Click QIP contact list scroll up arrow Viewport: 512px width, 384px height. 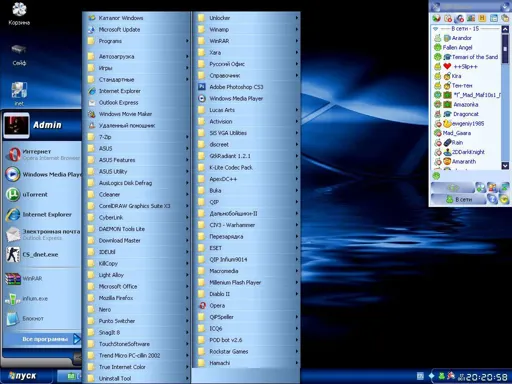(x=505, y=29)
